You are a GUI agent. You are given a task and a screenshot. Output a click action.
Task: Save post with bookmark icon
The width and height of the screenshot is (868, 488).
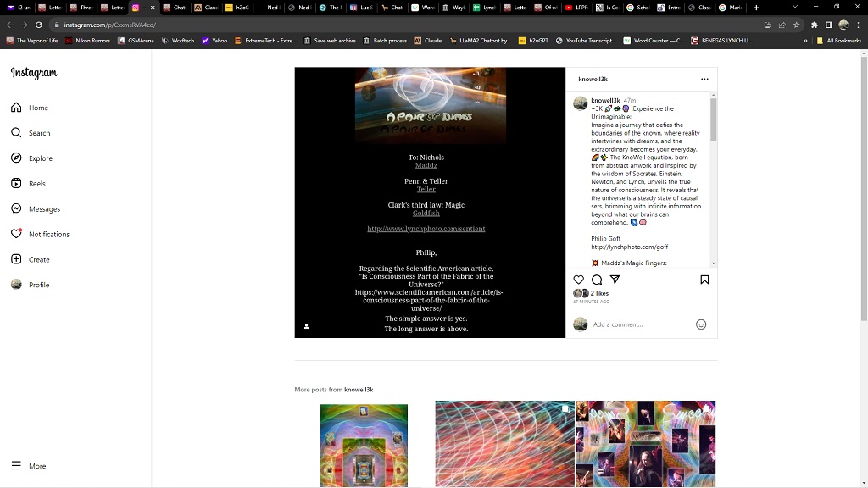pyautogui.click(x=704, y=280)
